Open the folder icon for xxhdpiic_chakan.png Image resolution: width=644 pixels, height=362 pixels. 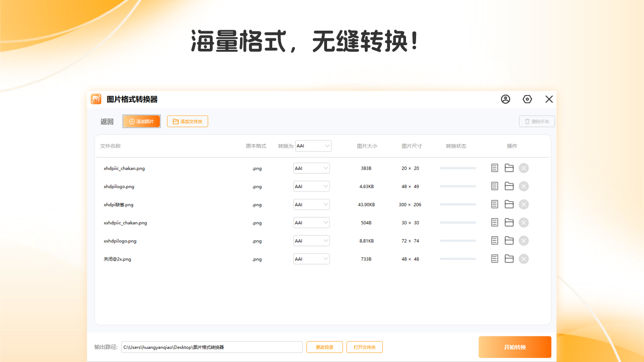coord(509,222)
